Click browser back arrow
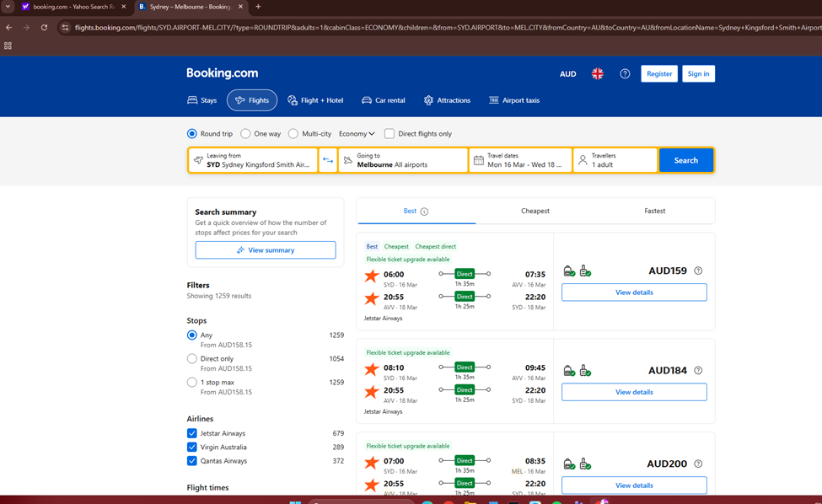The height and width of the screenshot is (504, 822). coord(9,27)
